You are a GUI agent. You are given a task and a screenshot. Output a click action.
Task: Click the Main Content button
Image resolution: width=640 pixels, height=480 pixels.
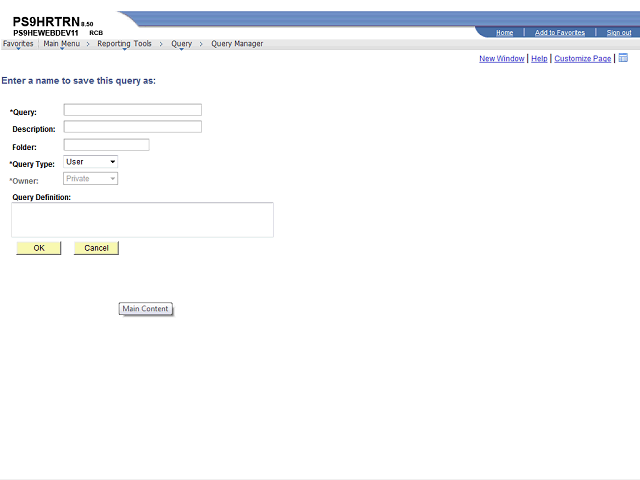pyautogui.click(x=146, y=309)
